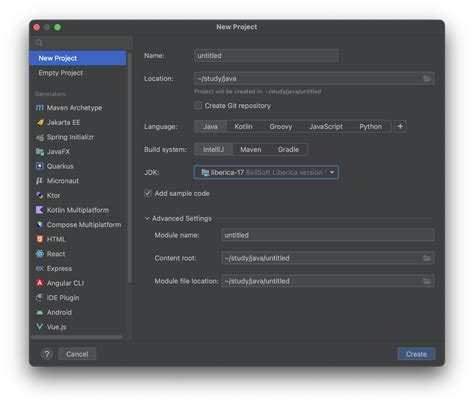The image size is (474, 405).
Task: Select Java as the language
Action: pos(210,127)
